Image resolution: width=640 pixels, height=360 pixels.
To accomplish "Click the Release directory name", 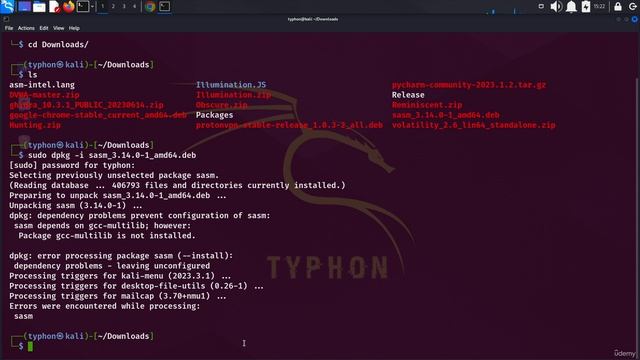I will pyautogui.click(x=408, y=95).
